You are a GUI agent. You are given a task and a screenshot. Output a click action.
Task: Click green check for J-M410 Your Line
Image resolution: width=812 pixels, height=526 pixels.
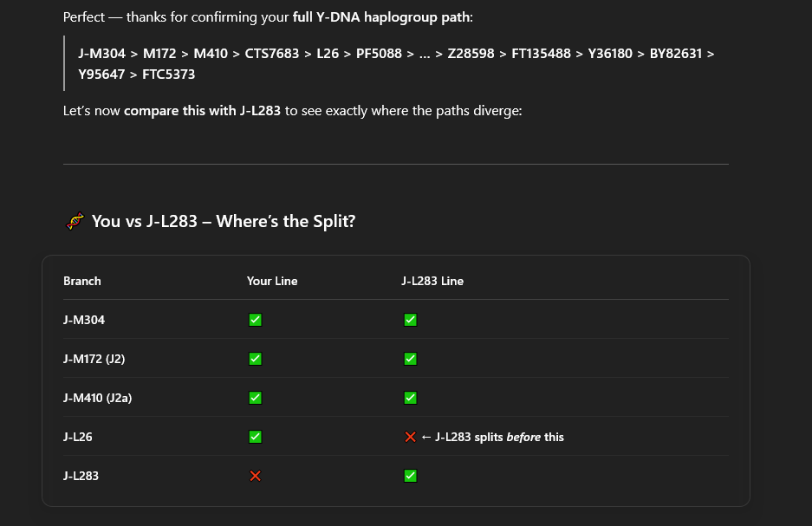pyautogui.click(x=256, y=398)
